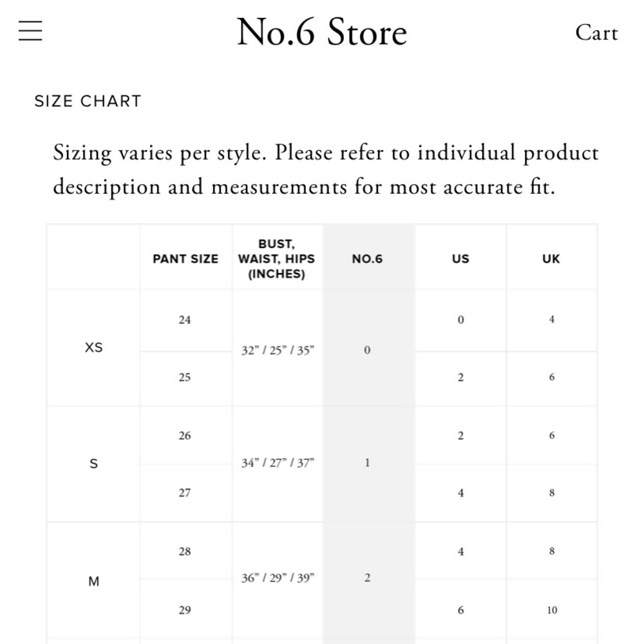Click pant size 24
The height and width of the screenshot is (644, 644).
pyautogui.click(x=185, y=320)
